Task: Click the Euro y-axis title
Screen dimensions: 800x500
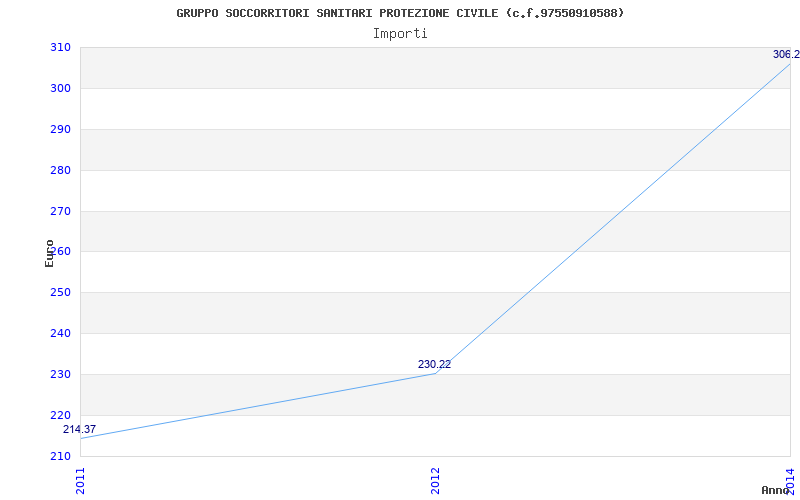Action: pyautogui.click(x=49, y=254)
